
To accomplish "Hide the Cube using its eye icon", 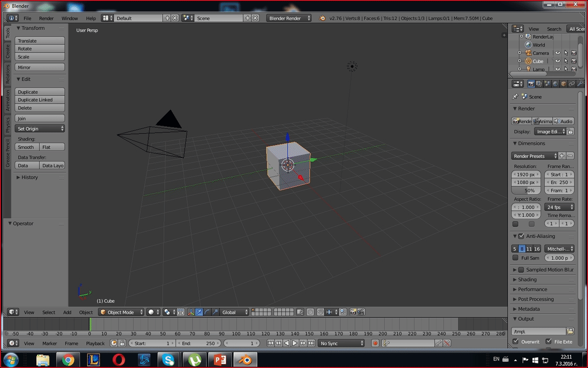I will [557, 61].
